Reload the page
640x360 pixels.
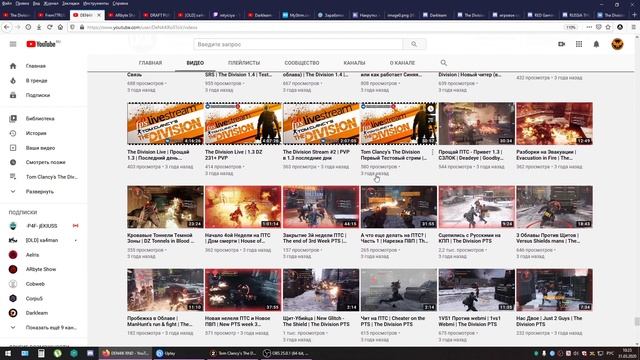click(49, 27)
